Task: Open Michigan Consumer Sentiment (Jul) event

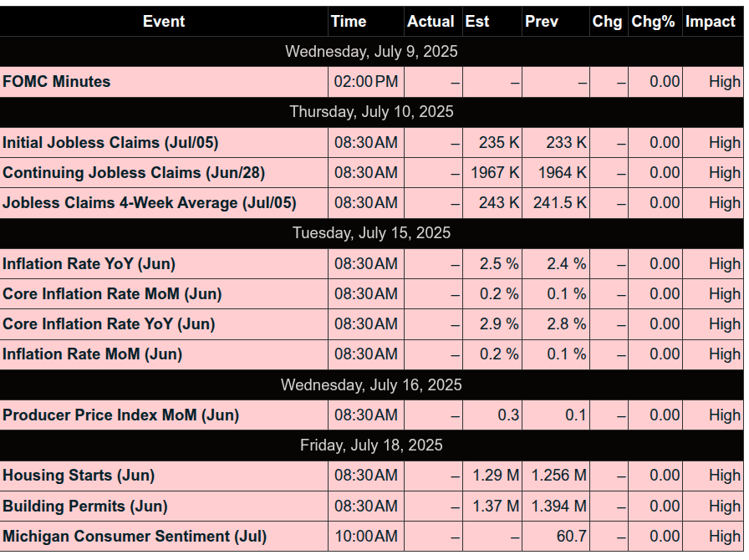Action: point(135,537)
